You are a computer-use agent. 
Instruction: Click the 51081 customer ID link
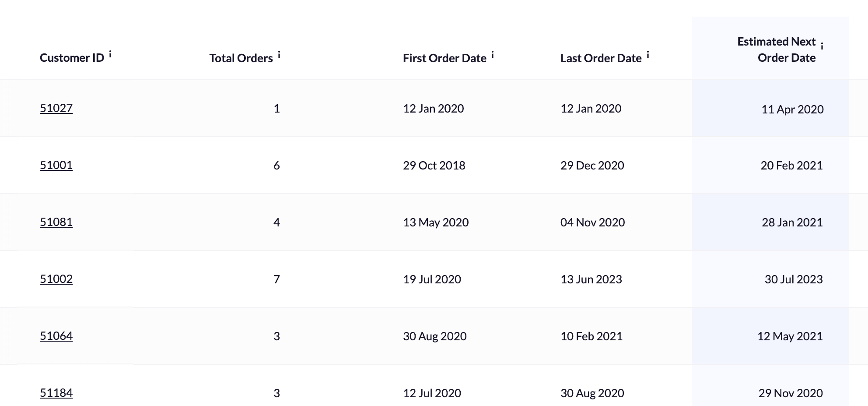[x=56, y=222]
